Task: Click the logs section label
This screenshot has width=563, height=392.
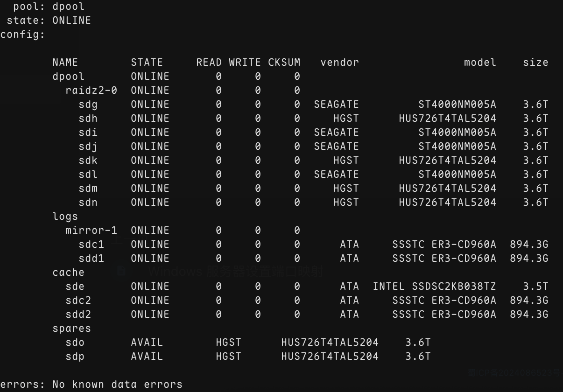Action: (65, 217)
